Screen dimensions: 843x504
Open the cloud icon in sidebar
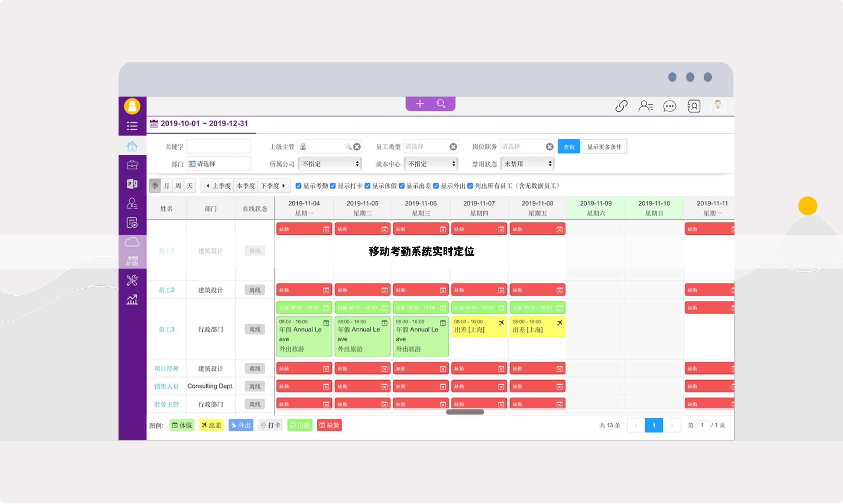click(x=132, y=242)
